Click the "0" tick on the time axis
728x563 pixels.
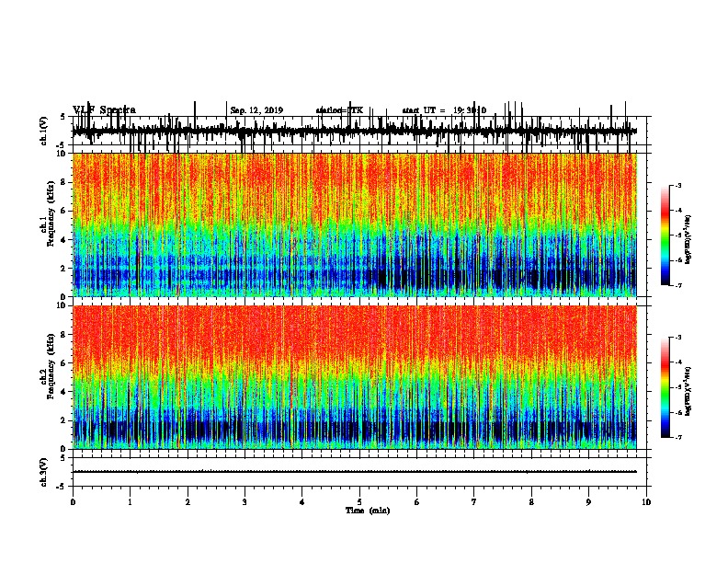pos(73,502)
